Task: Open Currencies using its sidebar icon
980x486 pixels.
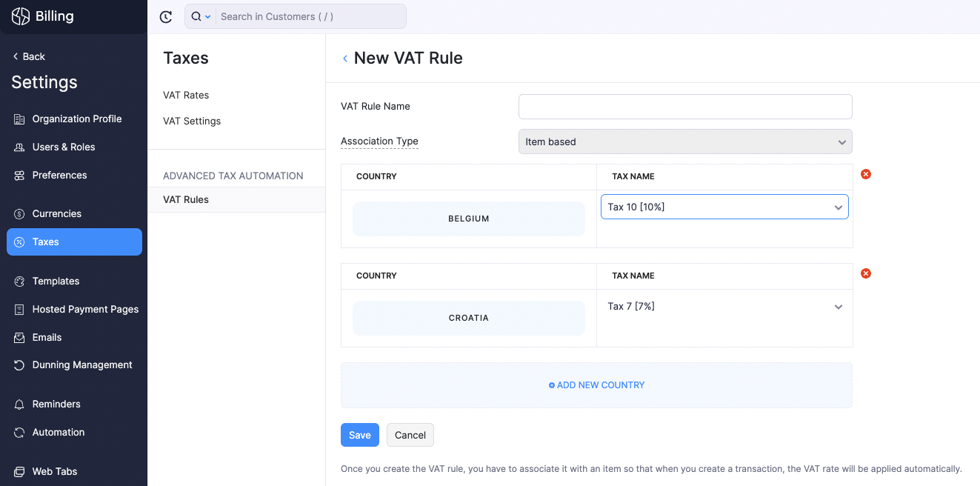Action: 19,213
